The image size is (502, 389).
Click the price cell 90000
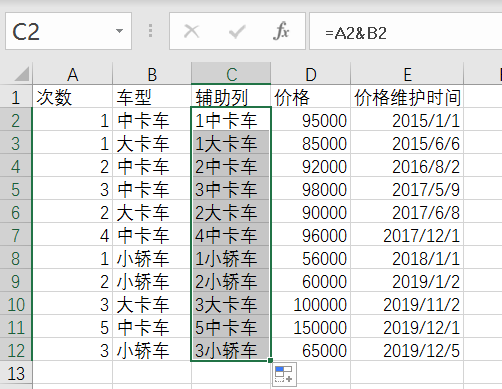pos(310,211)
